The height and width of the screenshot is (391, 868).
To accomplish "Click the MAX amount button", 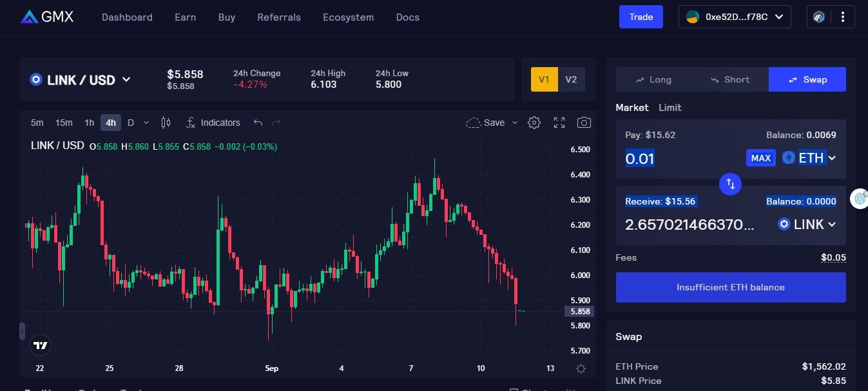I will point(761,158).
